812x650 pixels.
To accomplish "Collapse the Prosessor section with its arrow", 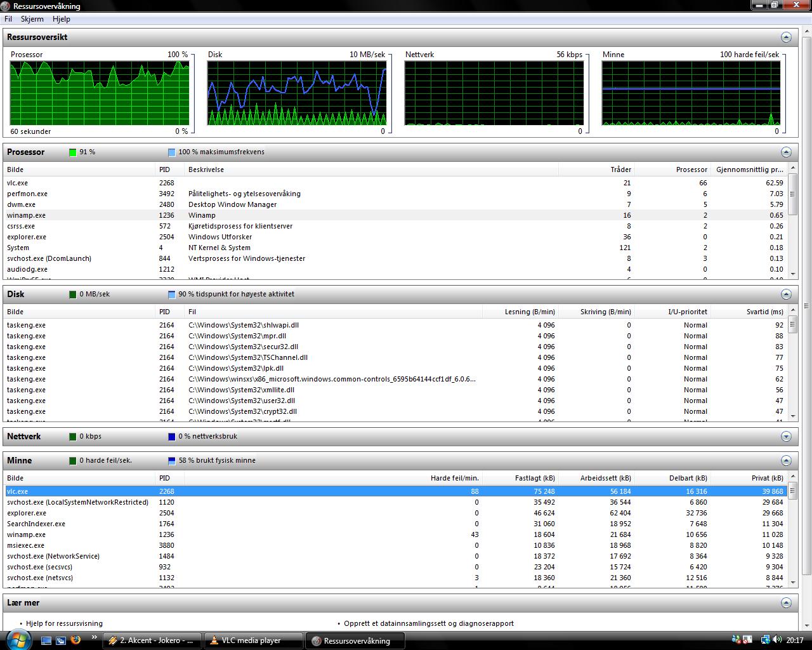I will click(x=786, y=152).
